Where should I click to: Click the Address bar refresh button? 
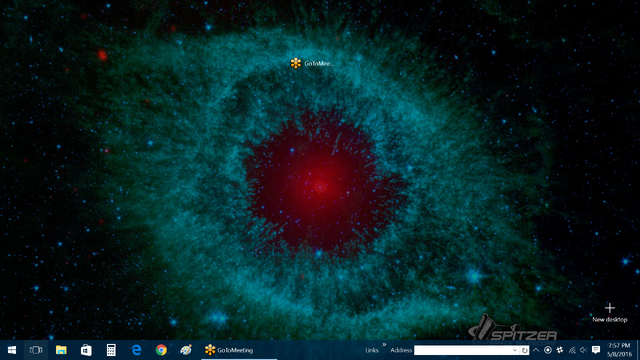point(524,350)
